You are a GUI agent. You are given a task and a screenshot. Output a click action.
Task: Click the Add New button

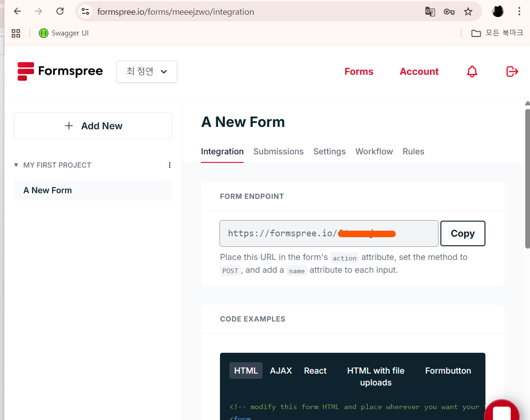pos(93,125)
